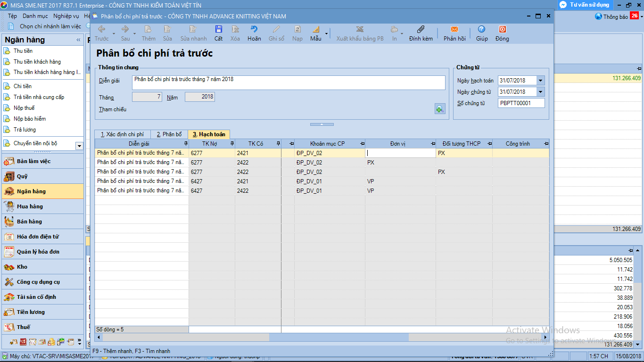Viewport: 644px width, 362px height.
Task: Click the In printer icon
Action: tap(394, 29)
